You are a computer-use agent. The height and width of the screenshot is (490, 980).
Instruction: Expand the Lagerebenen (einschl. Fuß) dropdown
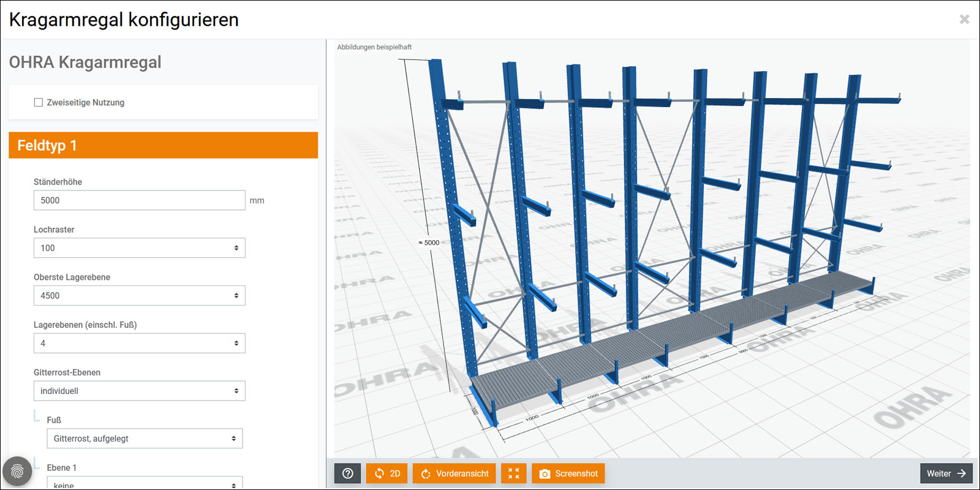tap(139, 344)
